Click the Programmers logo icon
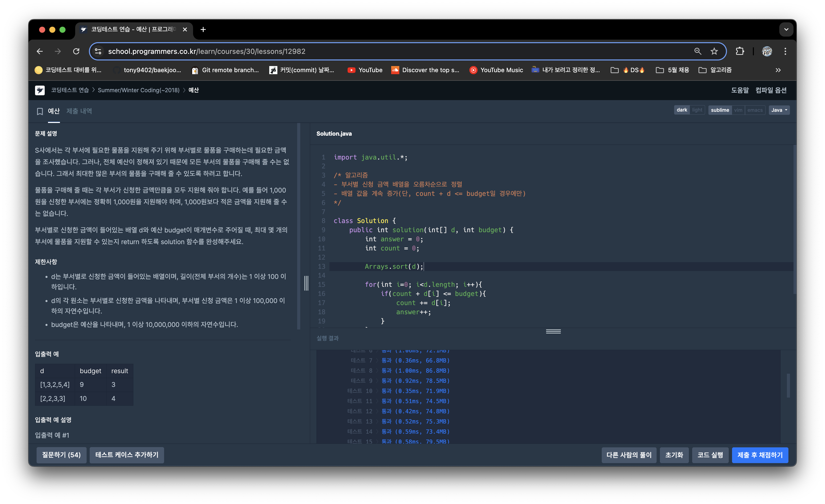The image size is (825, 504). click(40, 90)
